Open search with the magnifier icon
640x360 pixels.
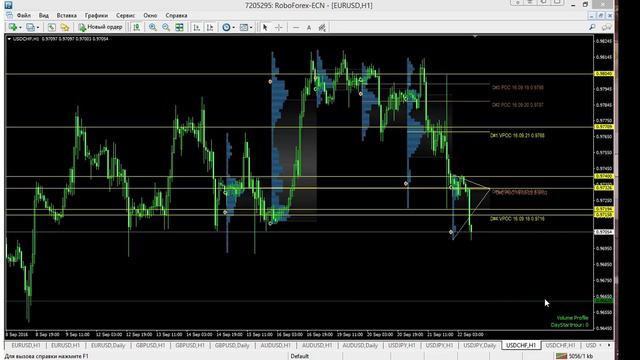click(x=592, y=27)
